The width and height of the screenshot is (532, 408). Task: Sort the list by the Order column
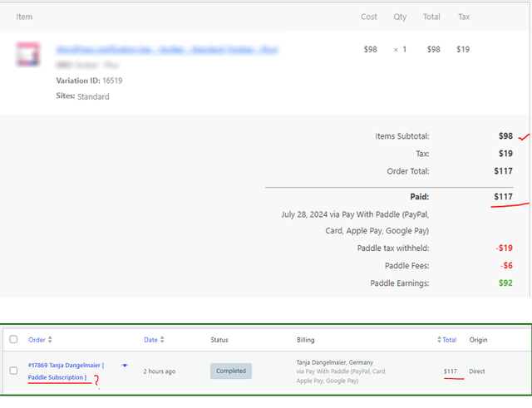coord(37,340)
